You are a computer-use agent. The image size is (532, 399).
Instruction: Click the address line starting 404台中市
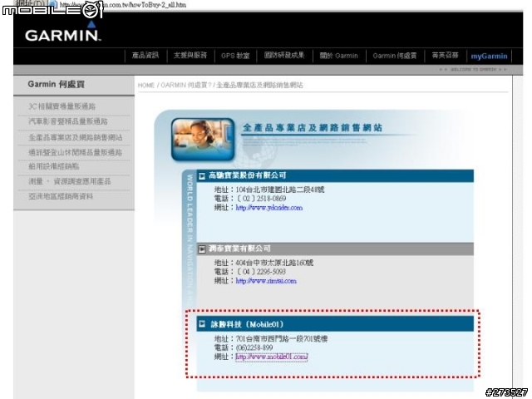pos(264,263)
